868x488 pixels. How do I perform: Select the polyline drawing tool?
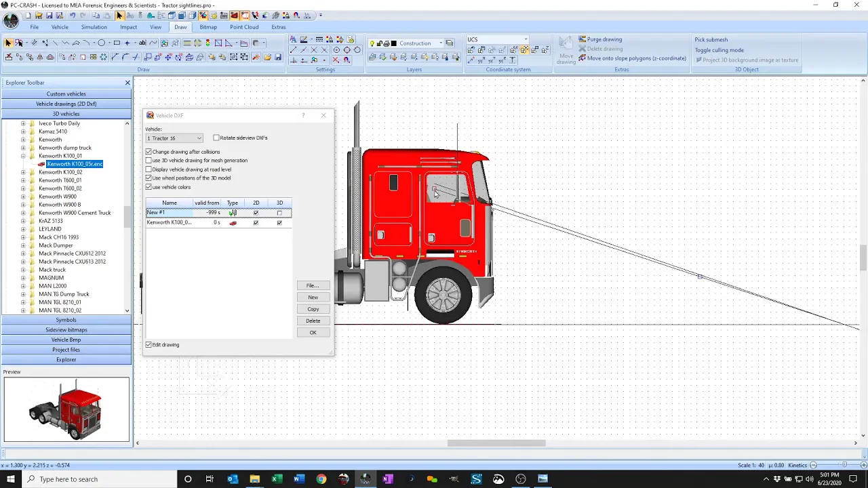(65, 43)
